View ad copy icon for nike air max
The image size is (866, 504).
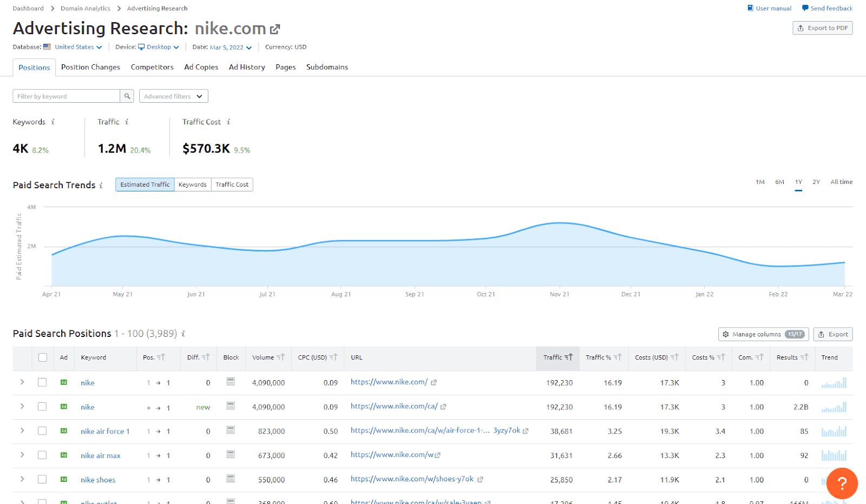point(231,455)
